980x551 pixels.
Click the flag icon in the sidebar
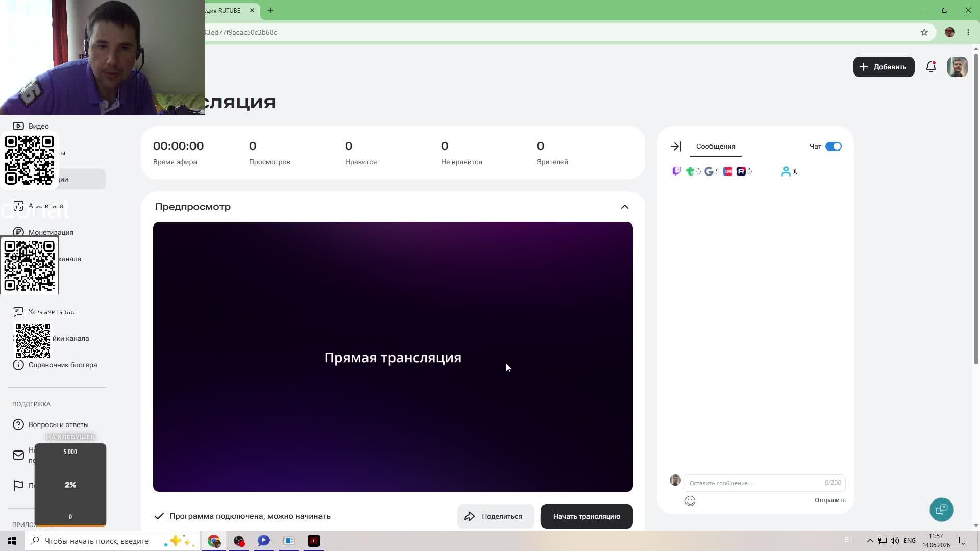click(18, 485)
